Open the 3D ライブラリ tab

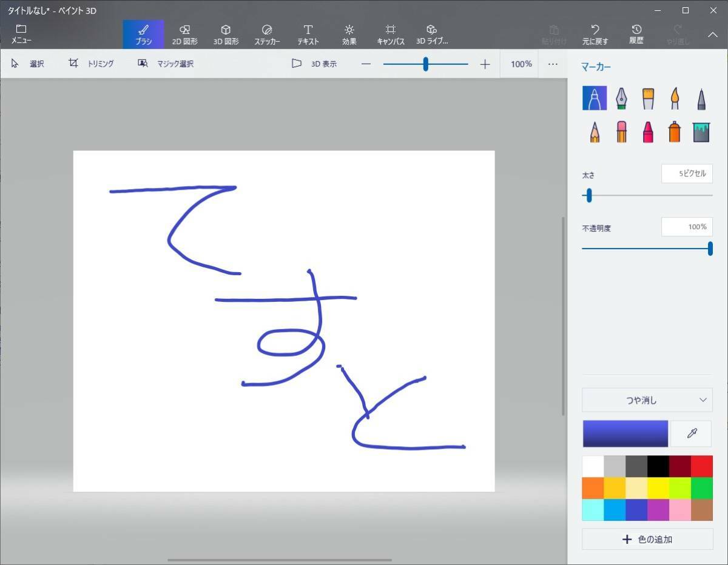point(432,35)
